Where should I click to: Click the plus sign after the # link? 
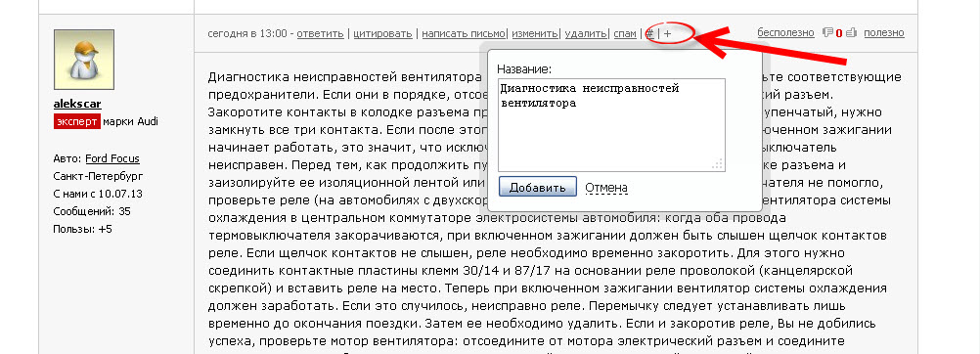click(667, 34)
